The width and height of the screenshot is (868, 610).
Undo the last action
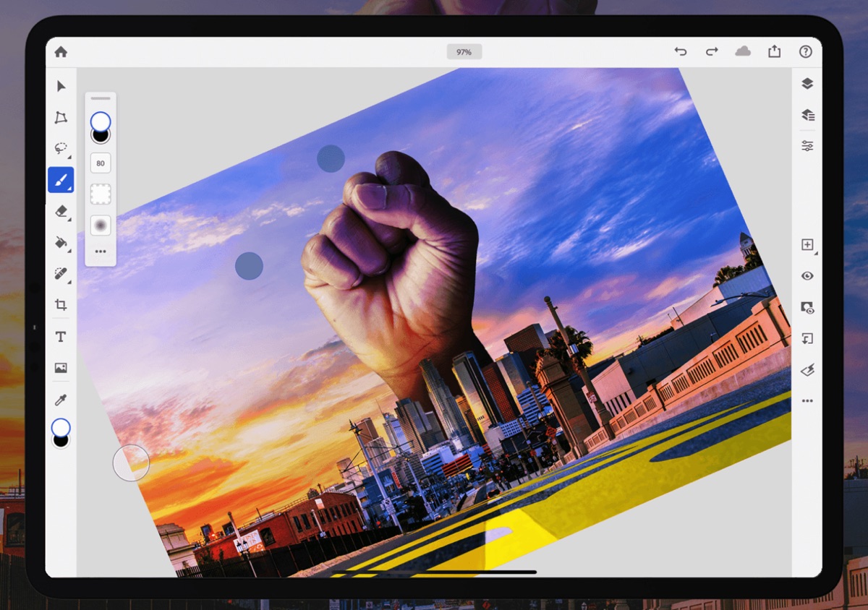point(680,51)
